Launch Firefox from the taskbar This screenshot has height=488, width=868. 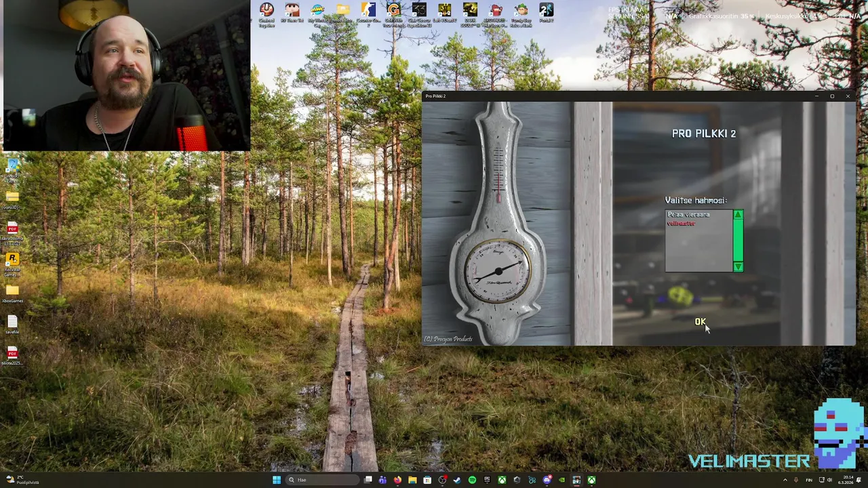[x=397, y=480]
